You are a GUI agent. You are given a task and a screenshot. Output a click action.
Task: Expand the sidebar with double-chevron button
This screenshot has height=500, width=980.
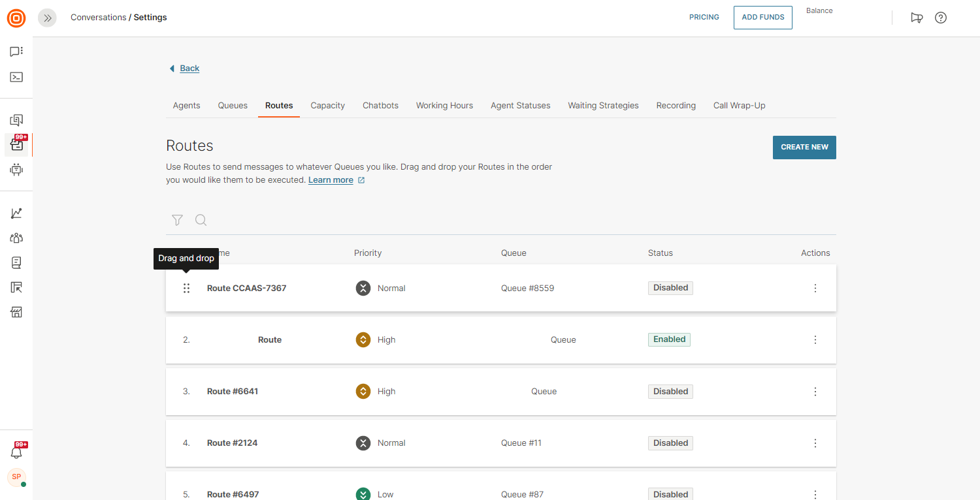tap(47, 18)
